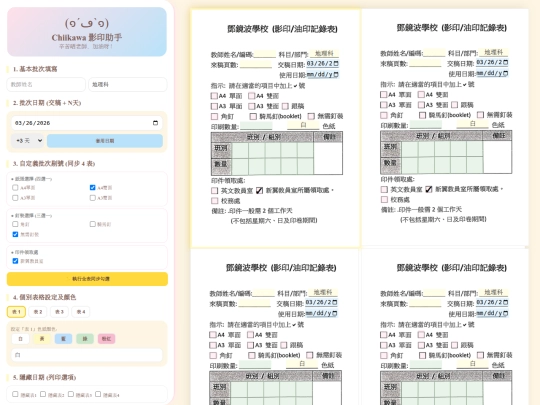Switch to 表 2 tab
540x405 pixels.
(38, 312)
